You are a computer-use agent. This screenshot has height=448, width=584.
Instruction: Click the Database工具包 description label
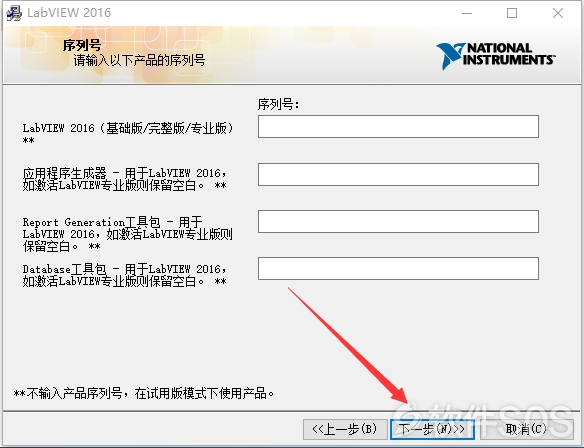point(124,275)
